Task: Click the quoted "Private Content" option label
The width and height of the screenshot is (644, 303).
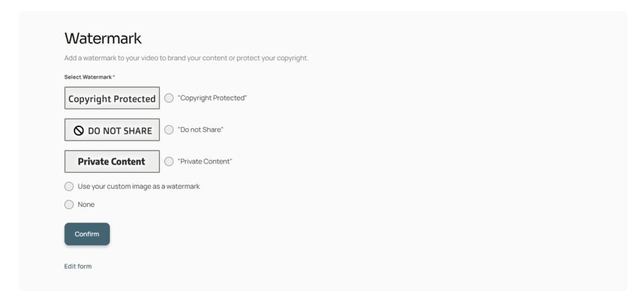Action: (205, 162)
